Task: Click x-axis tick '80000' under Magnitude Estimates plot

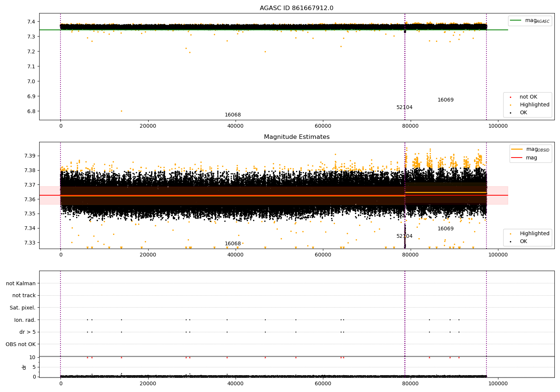Action: 410,255
